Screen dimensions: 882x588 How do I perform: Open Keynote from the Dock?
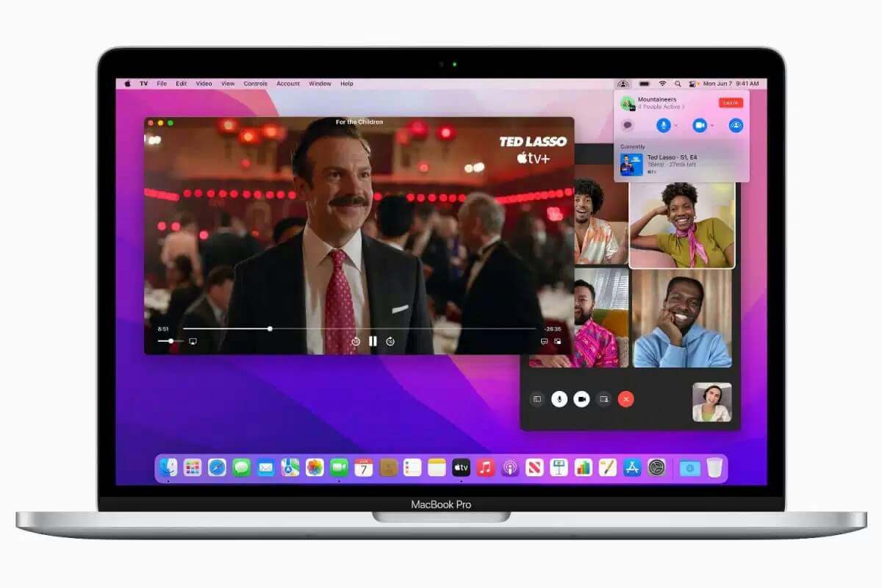click(x=559, y=467)
